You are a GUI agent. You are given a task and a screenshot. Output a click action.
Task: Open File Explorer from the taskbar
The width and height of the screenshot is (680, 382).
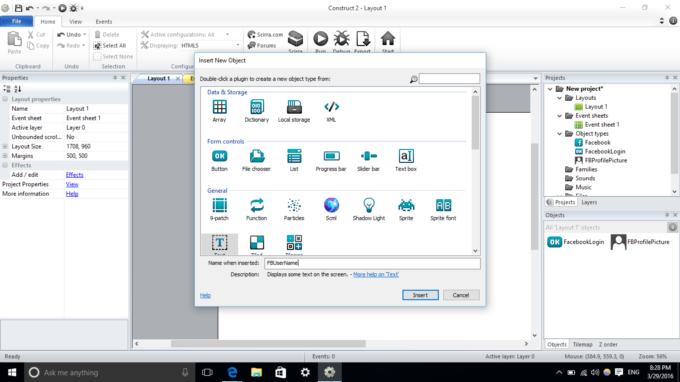click(256, 372)
